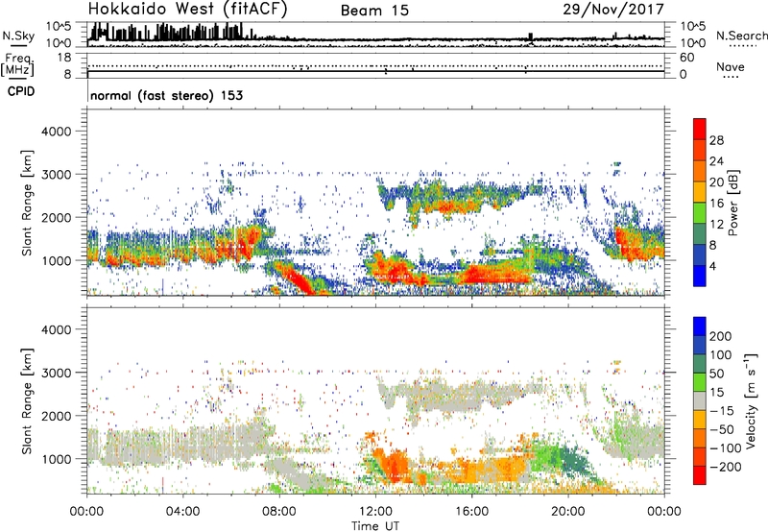
Task: Click the 'Power [dB]' color bar label
Action: (732, 203)
